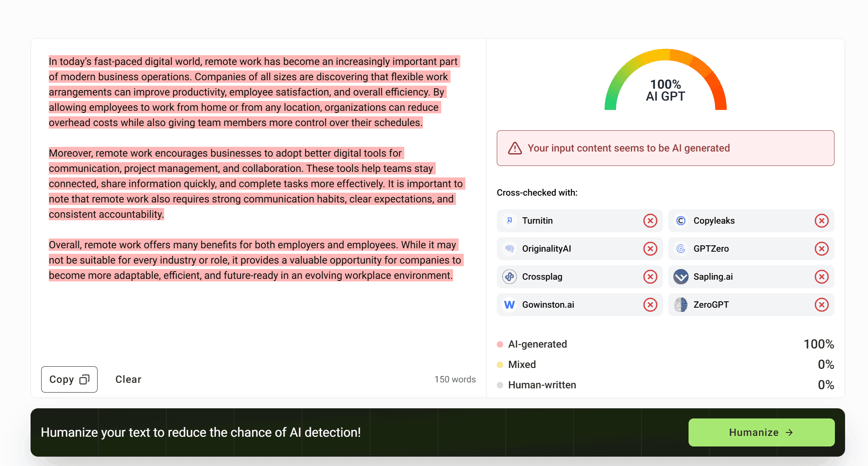This screenshot has height=466, width=868.
Task: Click the red X beside Crossplag
Action: tap(650, 277)
